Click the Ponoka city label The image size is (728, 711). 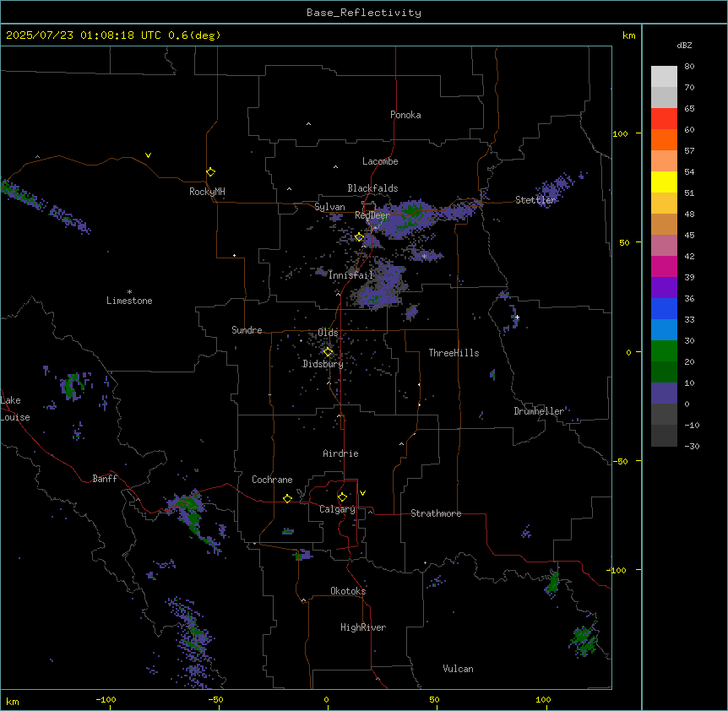click(x=405, y=115)
